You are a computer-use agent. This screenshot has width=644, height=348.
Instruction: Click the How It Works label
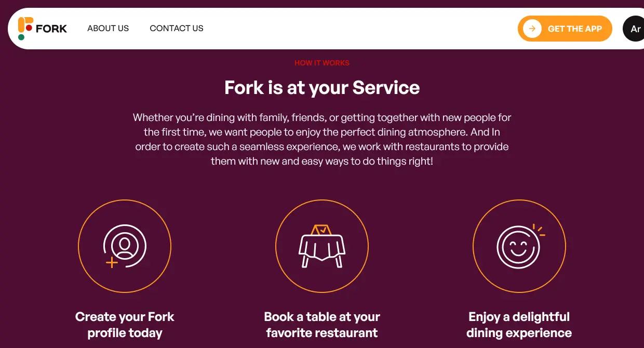[x=322, y=63]
